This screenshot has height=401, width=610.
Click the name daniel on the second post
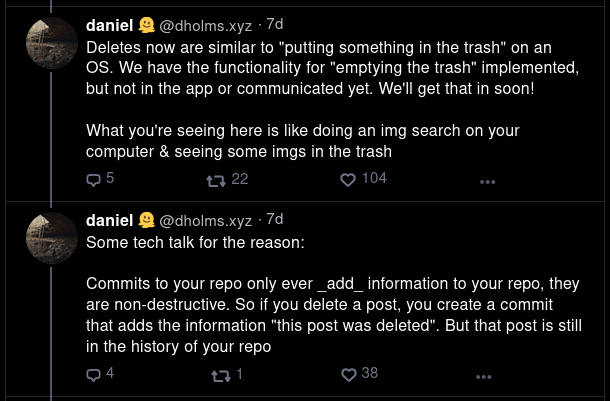(110, 221)
